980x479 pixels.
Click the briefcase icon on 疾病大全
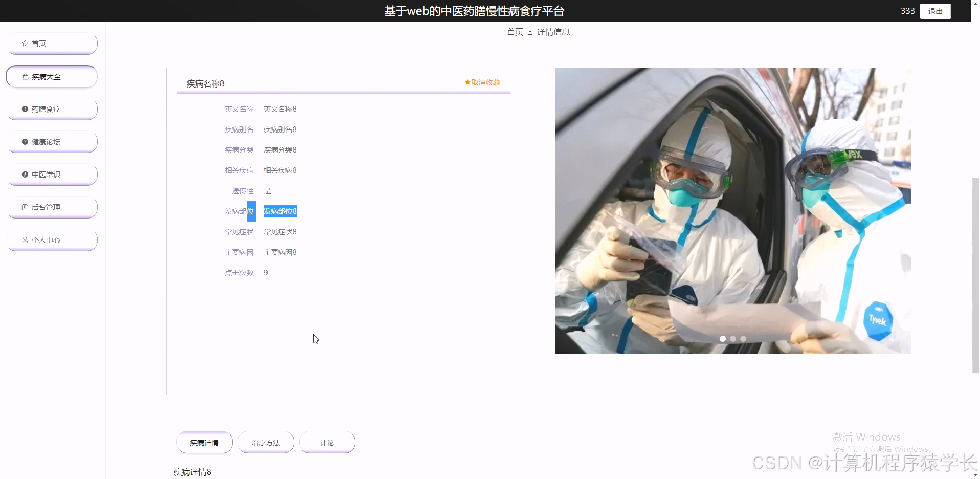click(x=26, y=76)
